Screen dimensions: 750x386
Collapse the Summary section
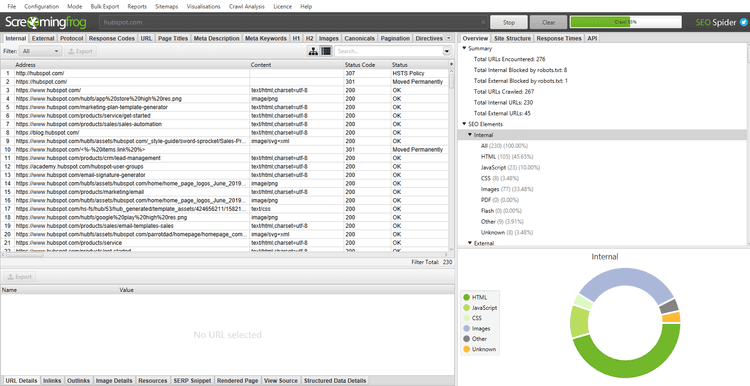pyautogui.click(x=463, y=48)
